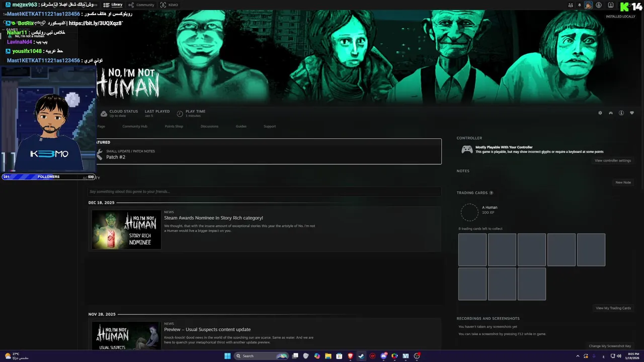Click Change My Screenshot Key button
This screenshot has width=644, height=362.
point(610,346)
